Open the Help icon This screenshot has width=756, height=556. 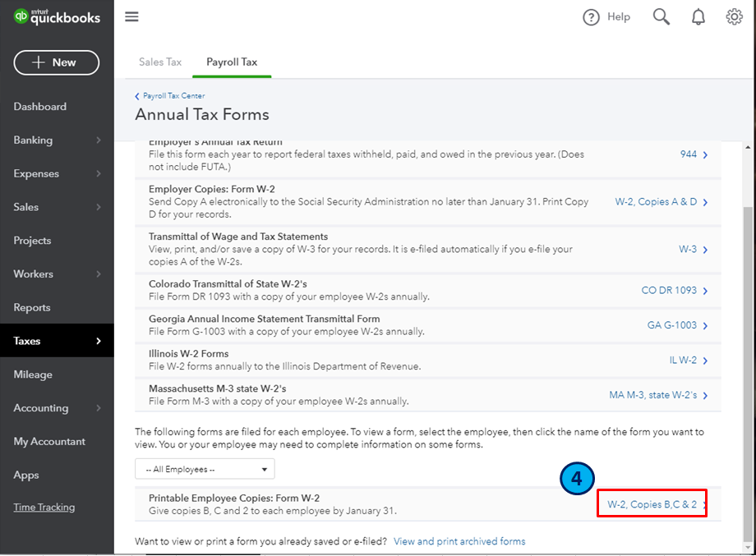click(x=591, y=17)
